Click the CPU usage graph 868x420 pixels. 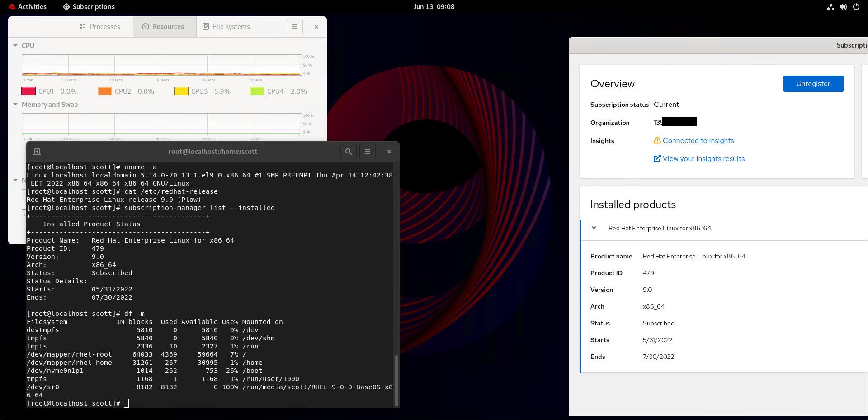point(161,66)
